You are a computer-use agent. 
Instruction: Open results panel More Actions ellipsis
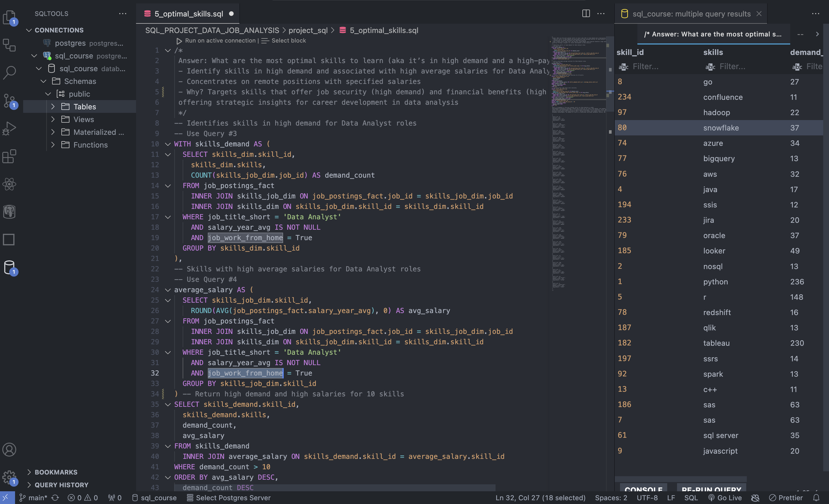[x=815, y=13]
